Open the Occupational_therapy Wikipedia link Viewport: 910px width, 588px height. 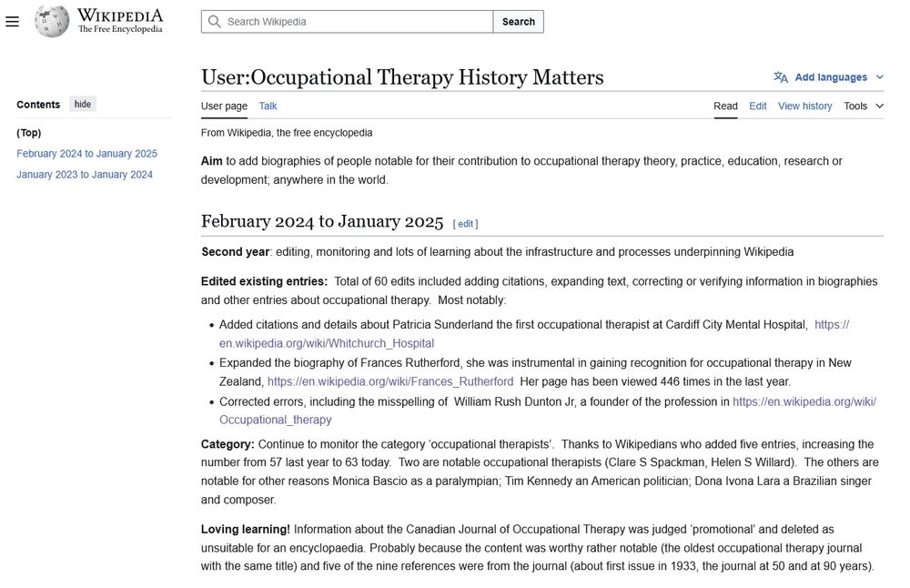point(275,419)
